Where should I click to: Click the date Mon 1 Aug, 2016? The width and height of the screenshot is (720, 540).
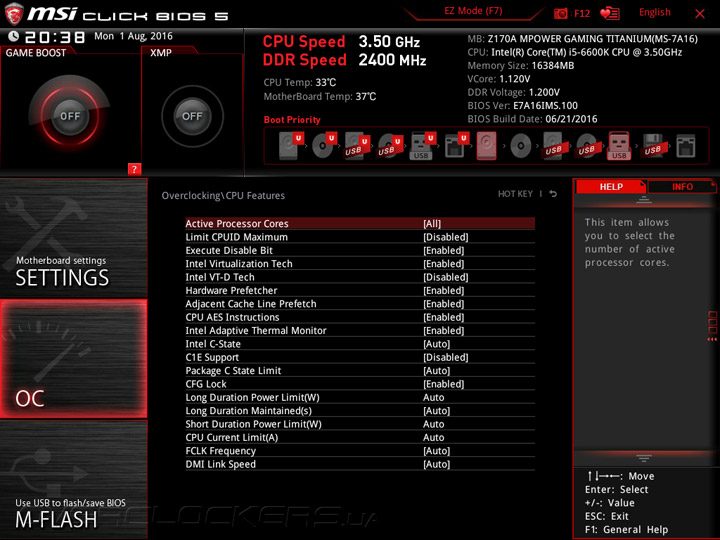133,36
